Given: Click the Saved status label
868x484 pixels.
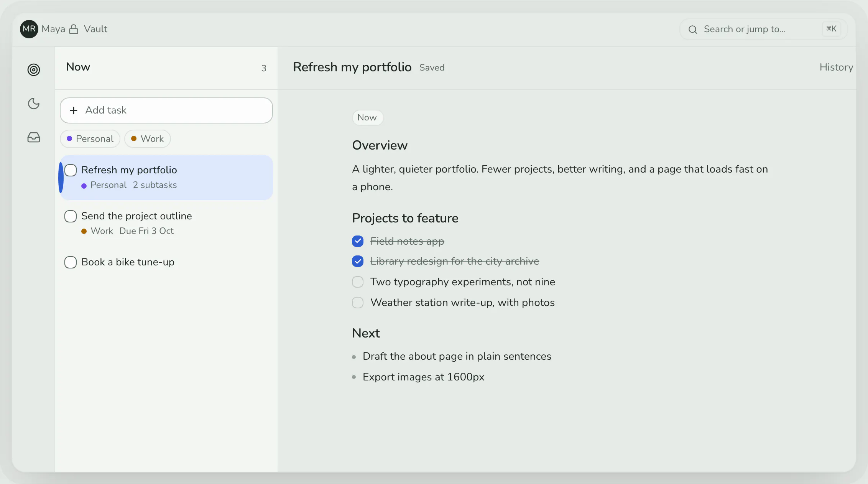Looking at the screenshot, I should point(432,68).
